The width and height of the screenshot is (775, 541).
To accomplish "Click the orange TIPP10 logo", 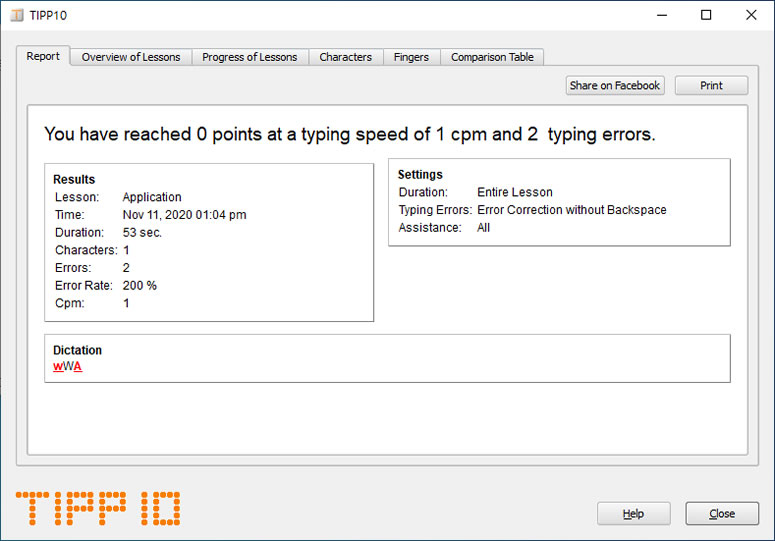I will [x=98, y=508].
